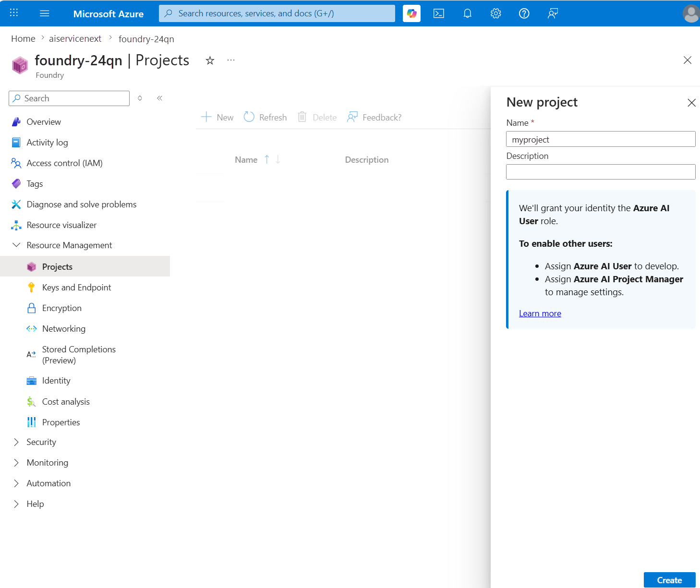Open the help question mark icon
This screenshot has width=700, height=588.
(524, 13)
